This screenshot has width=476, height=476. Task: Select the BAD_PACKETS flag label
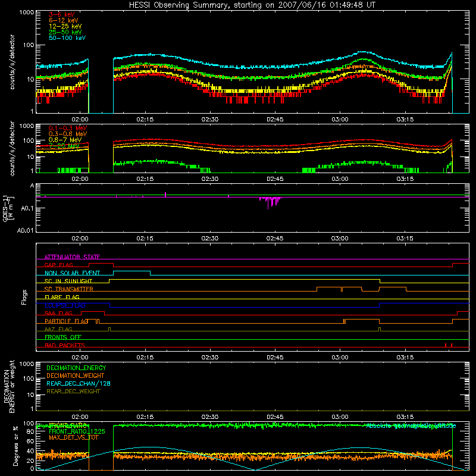coord(65,346)
